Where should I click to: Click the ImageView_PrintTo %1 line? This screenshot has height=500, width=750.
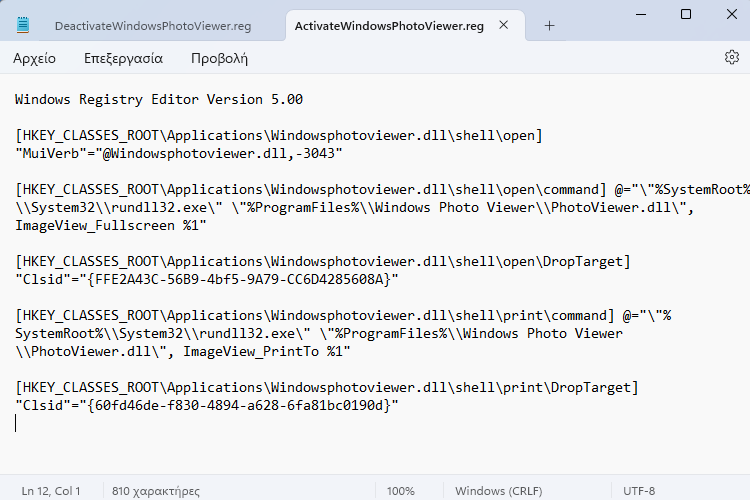click(183, 352)
